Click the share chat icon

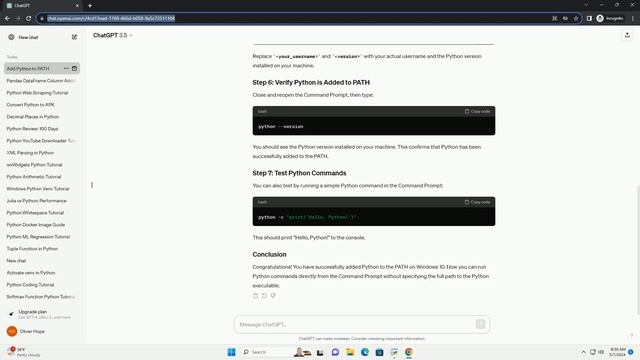(627, 36)
